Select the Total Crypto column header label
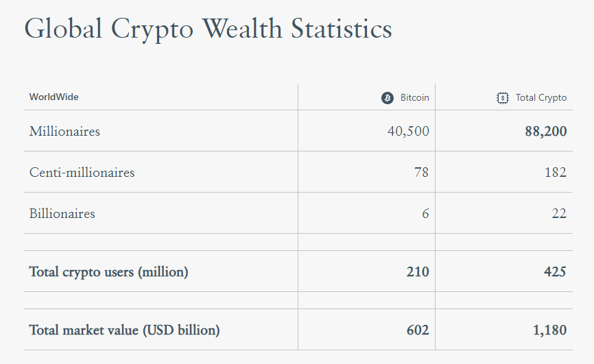The height and width of the screenshot is (364, 594). click(541, 97)
